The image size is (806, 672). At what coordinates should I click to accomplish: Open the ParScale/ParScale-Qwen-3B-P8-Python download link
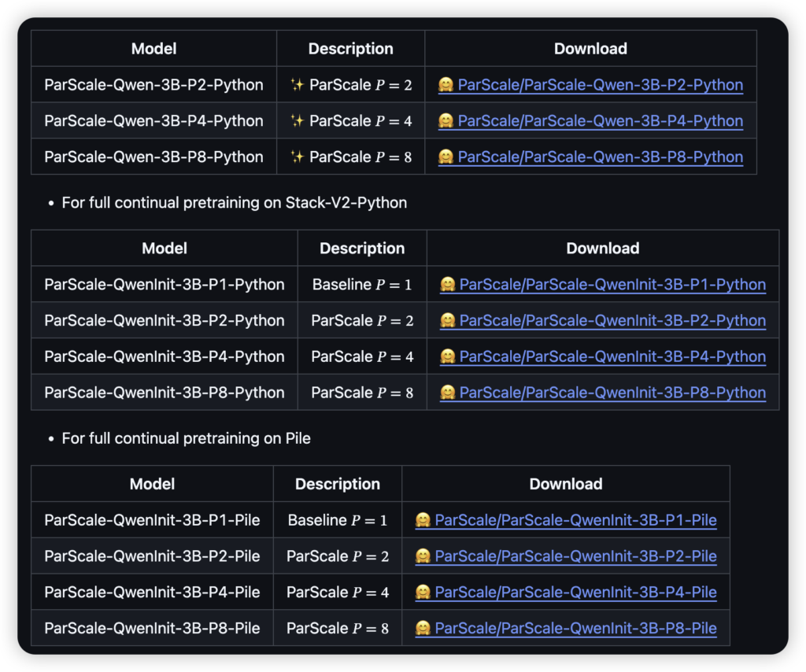(x=590, y=157)
